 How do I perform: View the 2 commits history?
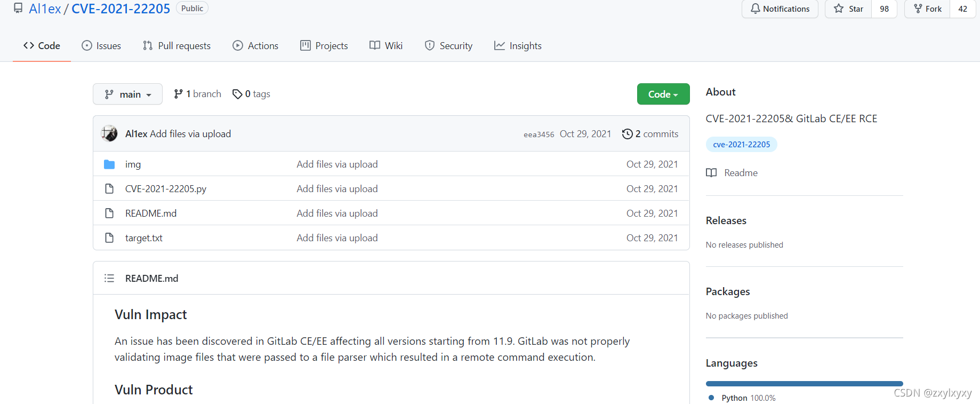650,134
